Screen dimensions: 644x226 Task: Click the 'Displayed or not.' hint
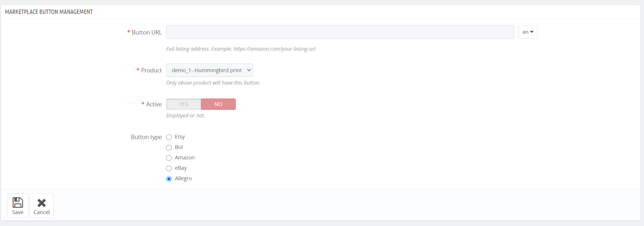pyautogui.click(x=185, y=116)
